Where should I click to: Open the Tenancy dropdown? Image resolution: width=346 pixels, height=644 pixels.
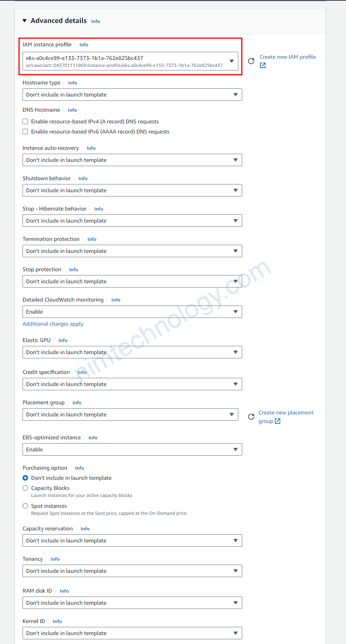(x=132, y=571)
